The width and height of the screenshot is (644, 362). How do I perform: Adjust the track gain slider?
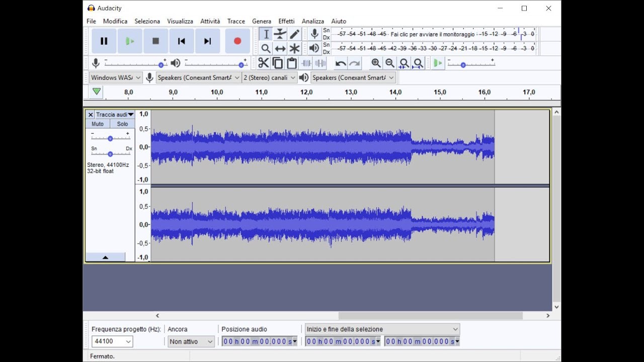pos(110,138)
